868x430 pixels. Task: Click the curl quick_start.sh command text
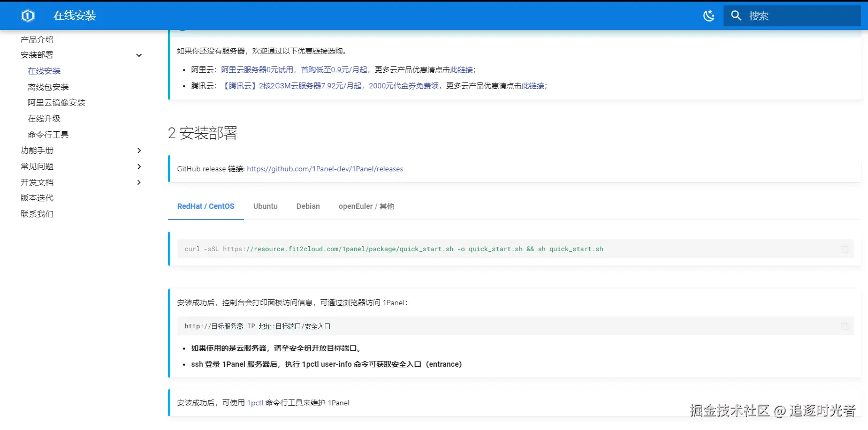click(x=394, y=249)
